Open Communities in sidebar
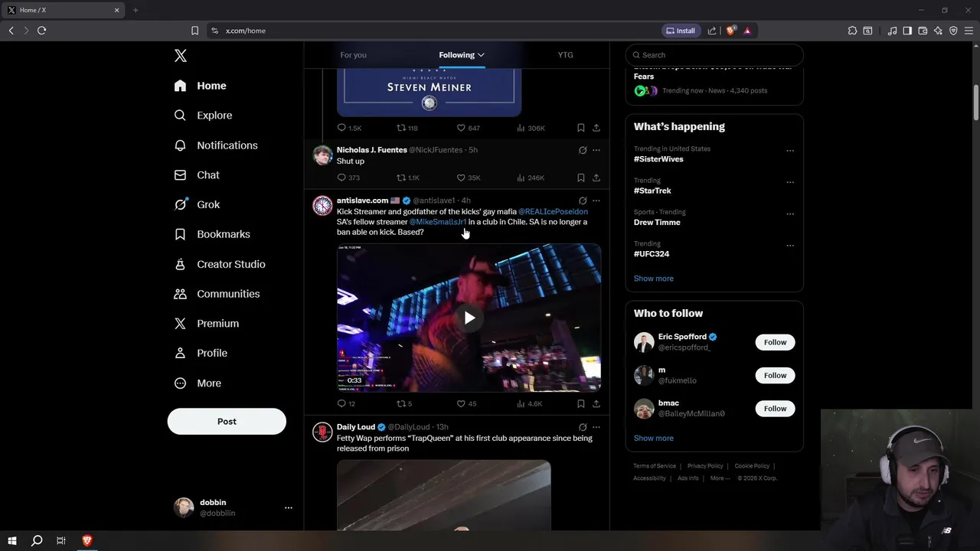This screenshot has height=551, width=980. 217,294
